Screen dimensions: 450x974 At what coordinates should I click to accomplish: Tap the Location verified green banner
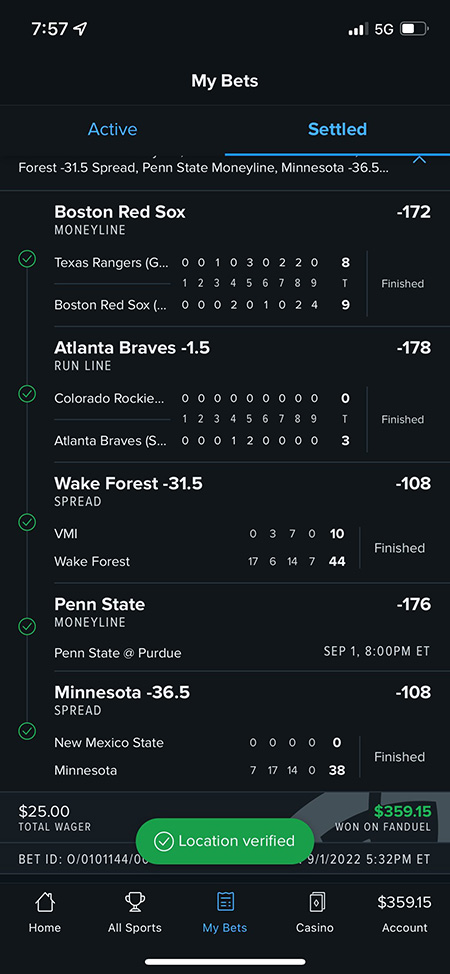[x=225, y=841]
